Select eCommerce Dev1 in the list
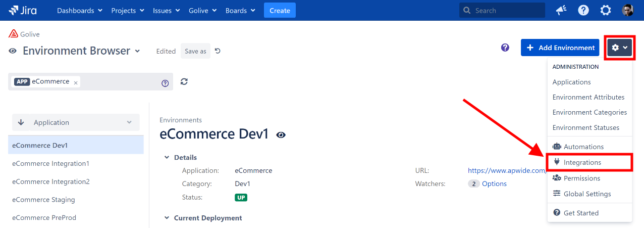The height and width of the screenshot is (228, 644). (76, 145)
